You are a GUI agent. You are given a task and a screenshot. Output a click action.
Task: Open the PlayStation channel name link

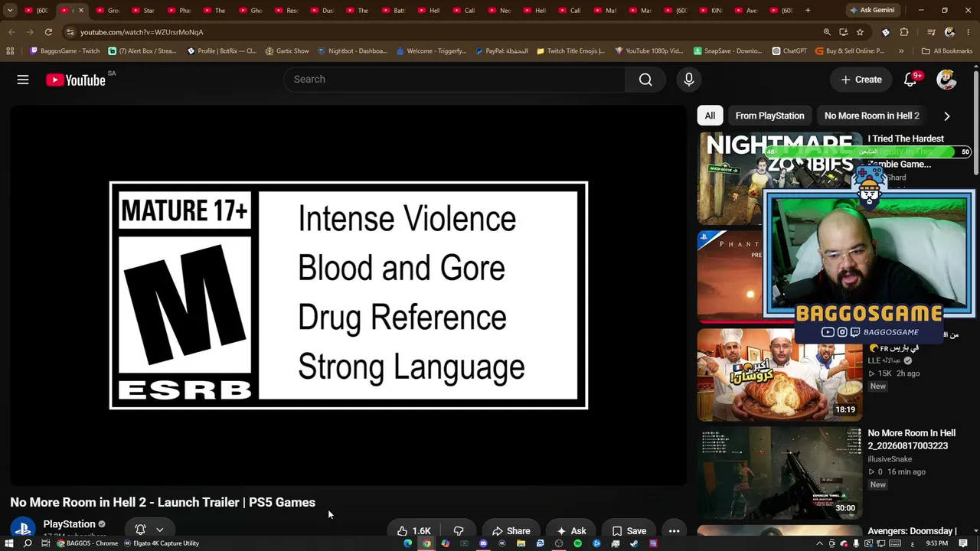(69, 524)
